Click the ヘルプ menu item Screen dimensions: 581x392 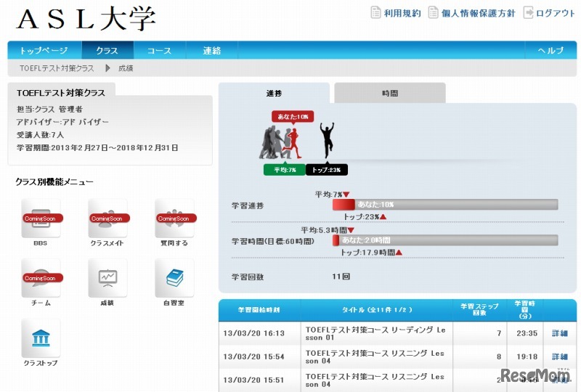tap(550, 50)
